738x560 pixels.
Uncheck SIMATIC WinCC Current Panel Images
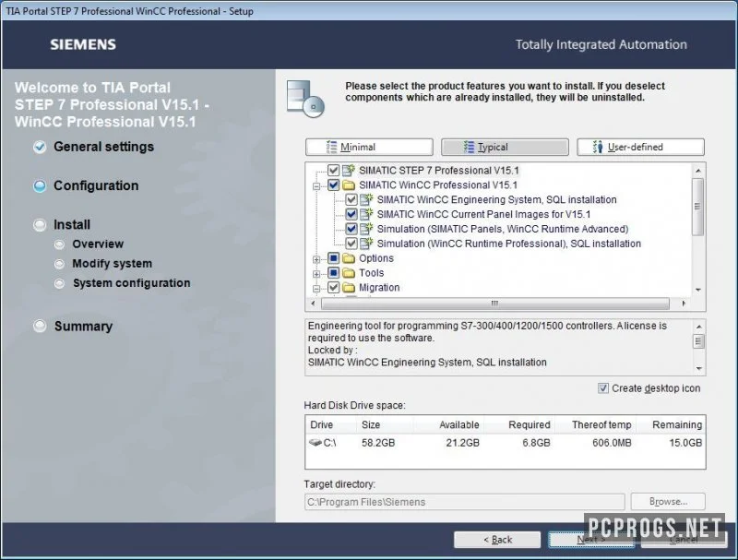(351, 214)
